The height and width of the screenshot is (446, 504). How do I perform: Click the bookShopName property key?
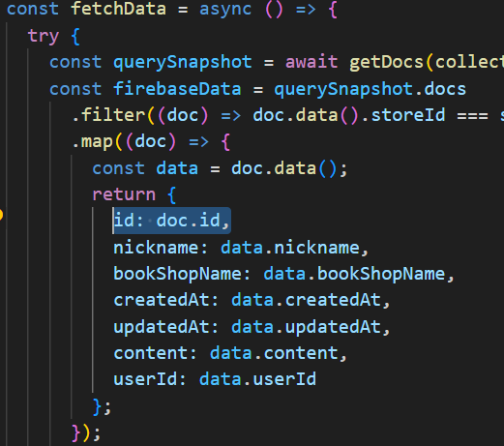(177, 274)
